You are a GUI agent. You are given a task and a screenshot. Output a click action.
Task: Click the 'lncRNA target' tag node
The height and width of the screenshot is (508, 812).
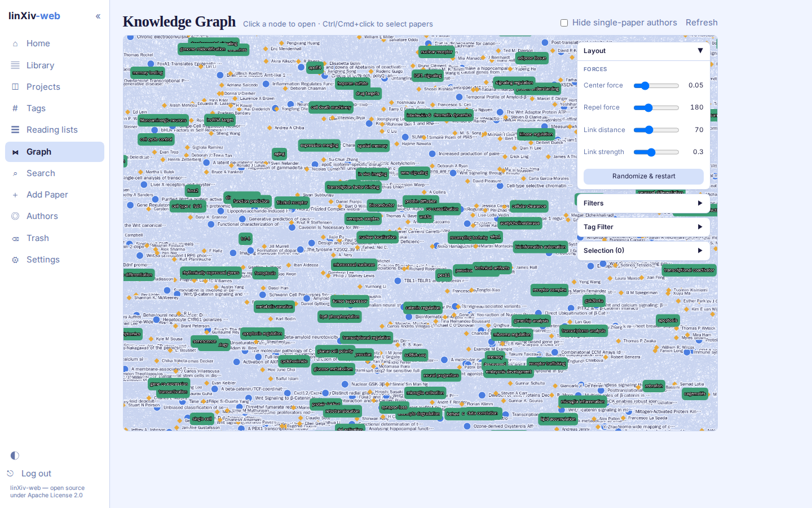(x=220, y=120)
